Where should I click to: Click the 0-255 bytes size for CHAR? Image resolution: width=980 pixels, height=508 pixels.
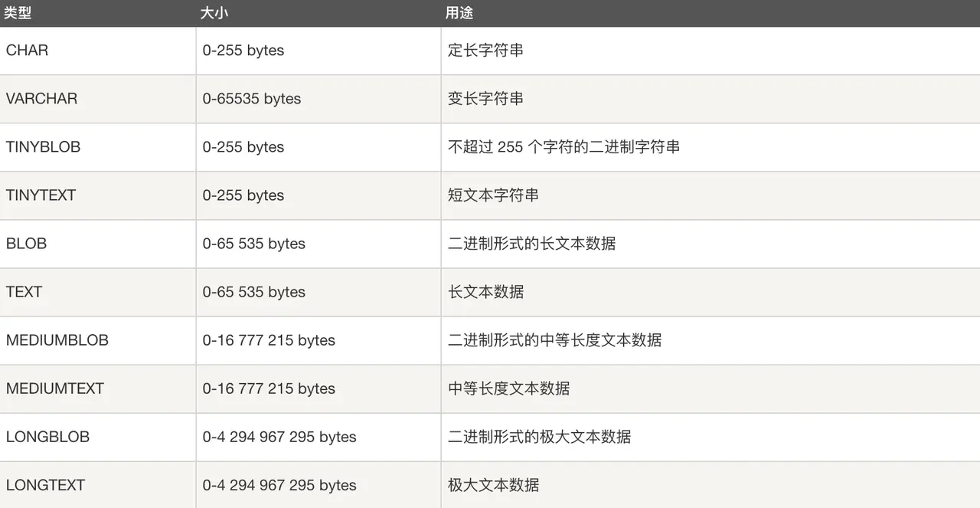[243, 51]
